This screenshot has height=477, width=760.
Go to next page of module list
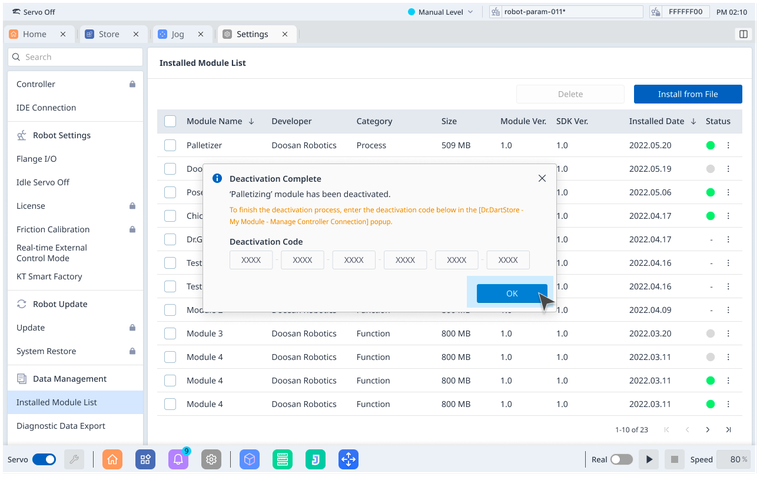coord(707,429)
